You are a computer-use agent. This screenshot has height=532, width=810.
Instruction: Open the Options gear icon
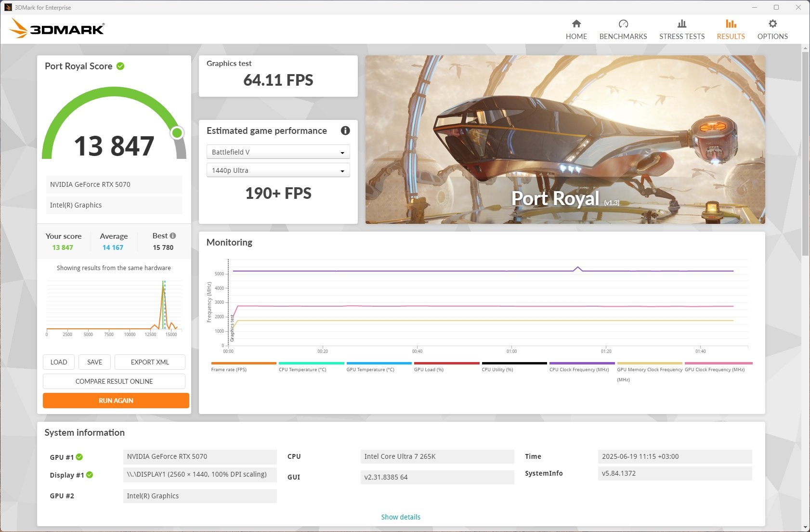772,24
